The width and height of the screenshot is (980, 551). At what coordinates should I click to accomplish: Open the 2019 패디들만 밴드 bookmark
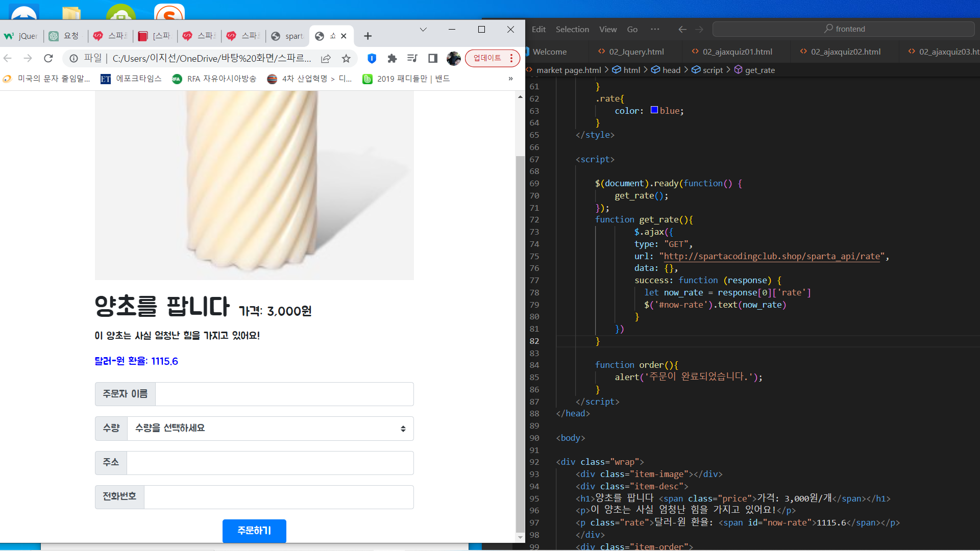406,79
